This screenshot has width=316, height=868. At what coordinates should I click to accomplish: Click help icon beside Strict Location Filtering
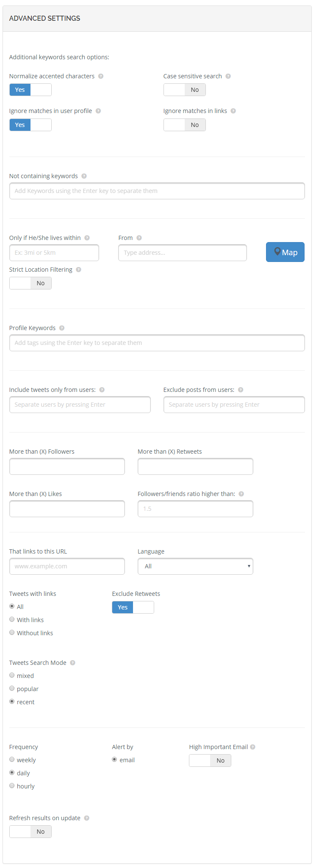[x=78, y=270]
